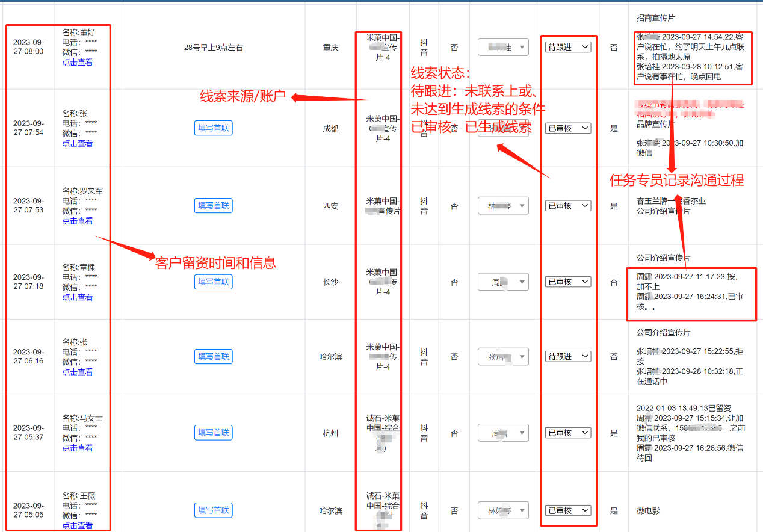Open 点击查看 link for customer 马女士
Viewport: 763px width, 532px height.
tap(78, 448)
